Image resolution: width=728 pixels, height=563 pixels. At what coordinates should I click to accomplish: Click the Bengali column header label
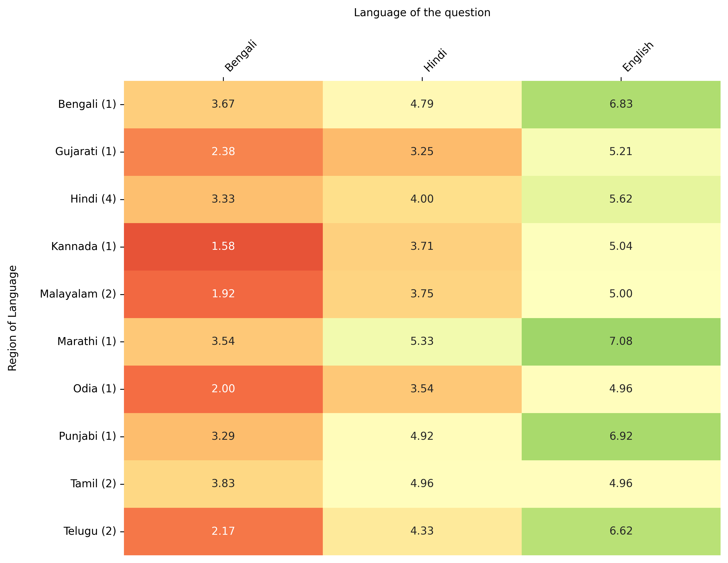pyautogui.click(x=241, y=56)
